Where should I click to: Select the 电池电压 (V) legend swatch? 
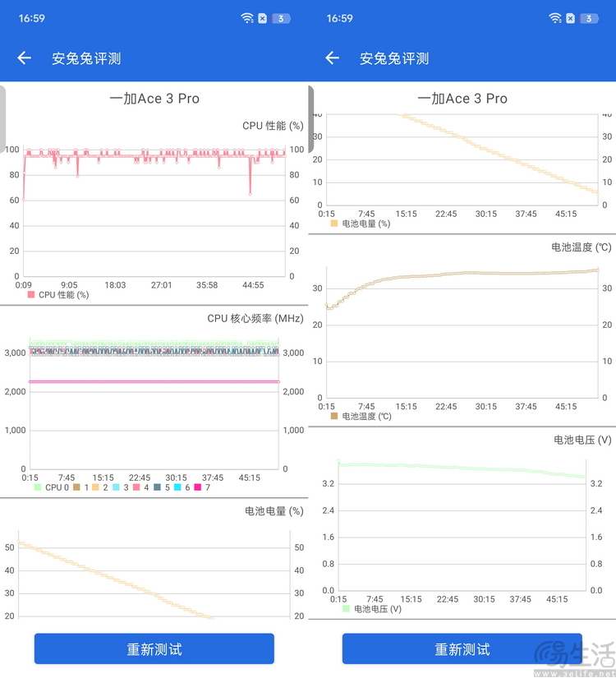point(347,608)
